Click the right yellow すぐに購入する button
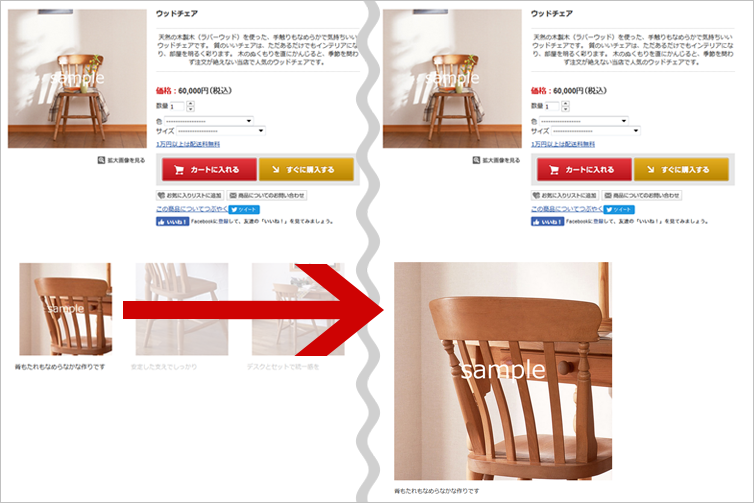 (x=681, y=169)
